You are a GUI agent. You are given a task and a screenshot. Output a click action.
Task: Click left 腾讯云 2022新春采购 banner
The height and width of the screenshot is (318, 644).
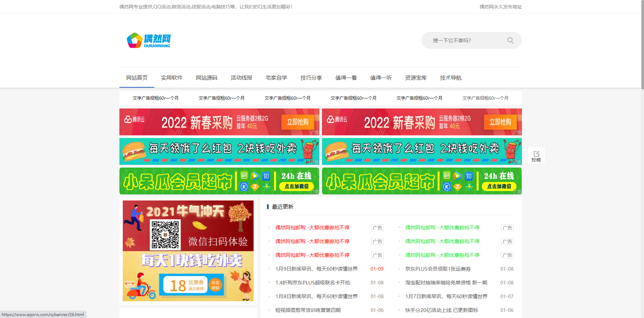[x=219, y=122]
